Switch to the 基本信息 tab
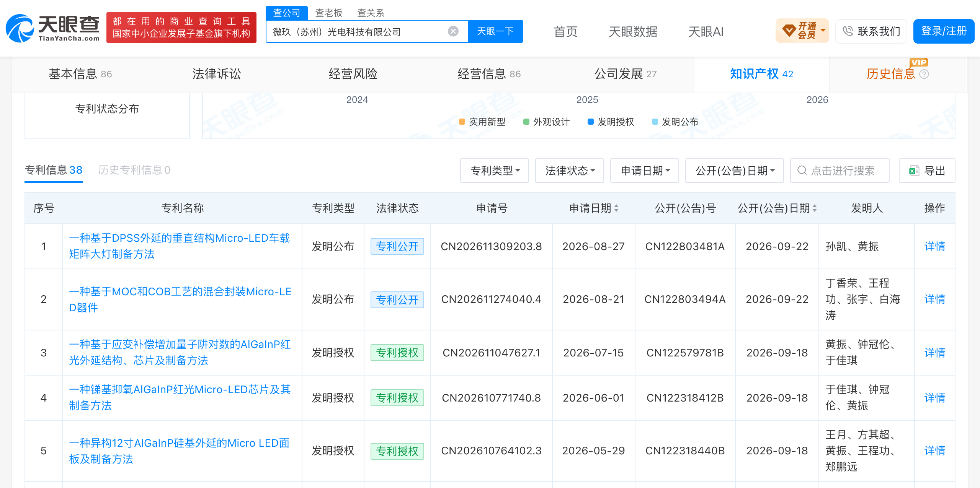The height and width of the screenshot is (488, 980). coord(80,74)
